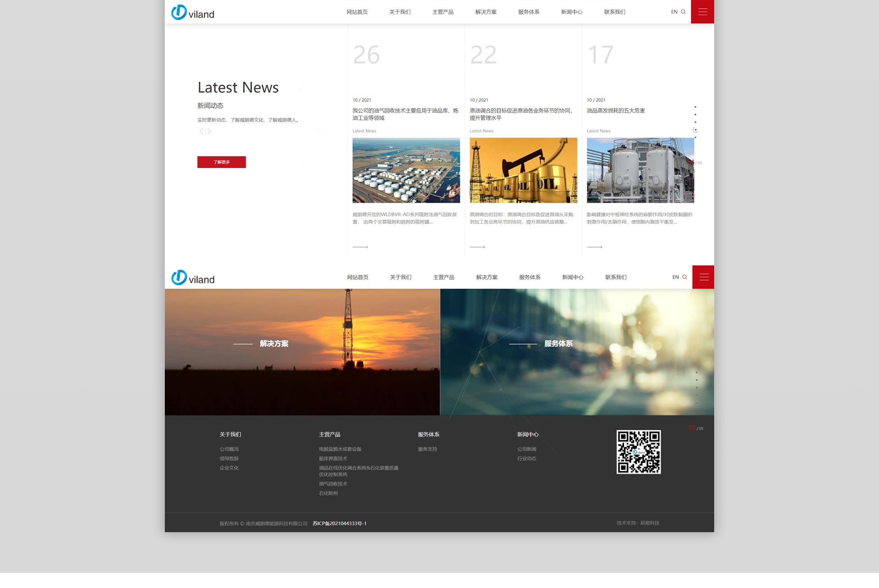
Task: Open the 技术支持:辰星科技 credit link
Action: pyautogui.click(x=638, y=523)
